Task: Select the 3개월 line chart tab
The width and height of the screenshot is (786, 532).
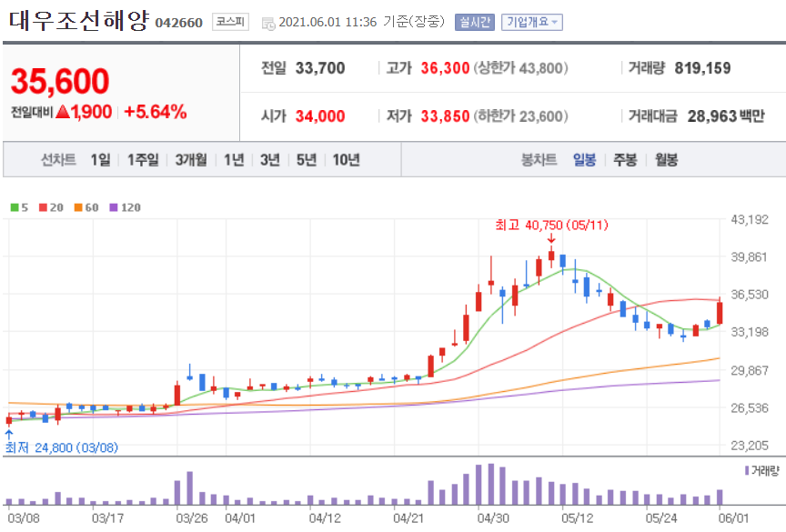Action: (x=191, y=160)
